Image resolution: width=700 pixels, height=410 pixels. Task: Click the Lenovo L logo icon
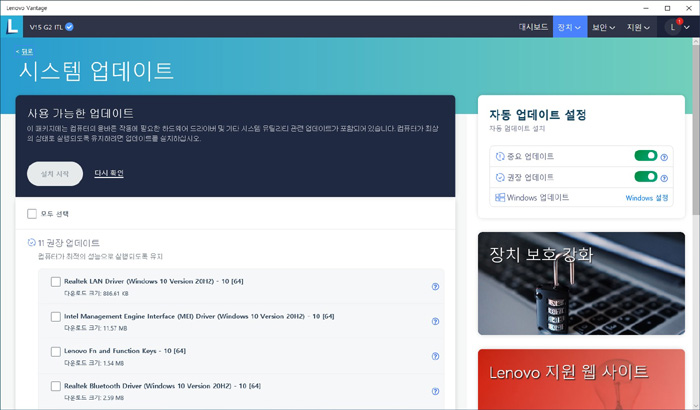pos(12,26)
